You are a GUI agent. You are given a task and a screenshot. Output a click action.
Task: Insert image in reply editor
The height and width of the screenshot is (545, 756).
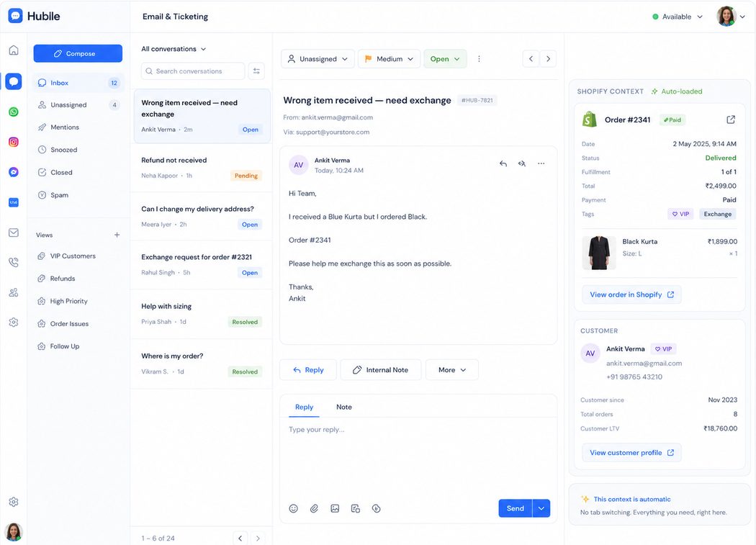[335, 508]
